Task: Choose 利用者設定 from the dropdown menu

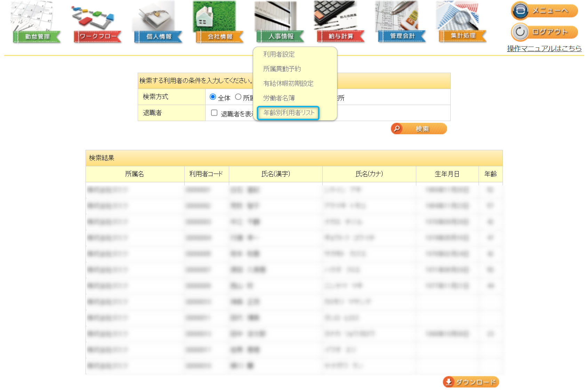Action: (x=279, y=54)
